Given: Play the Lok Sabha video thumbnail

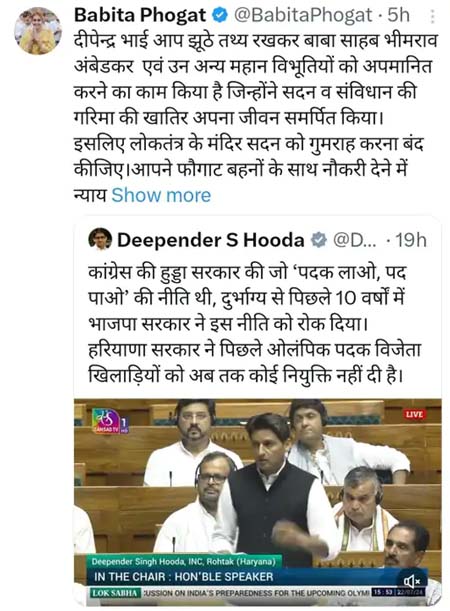Looking at the screenshot, I should (258, 502).
